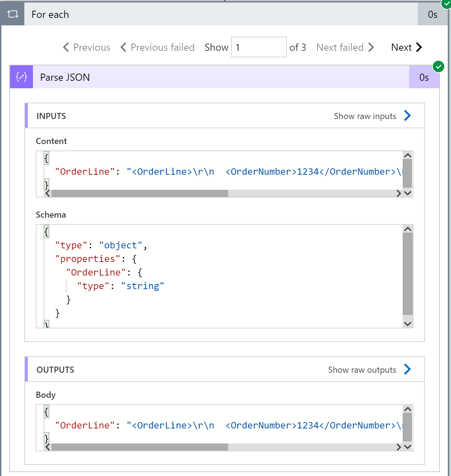The image size is (451, 476).
Task: Expand the OUTPUTS raw view chevron
Action: pos(407,369)
